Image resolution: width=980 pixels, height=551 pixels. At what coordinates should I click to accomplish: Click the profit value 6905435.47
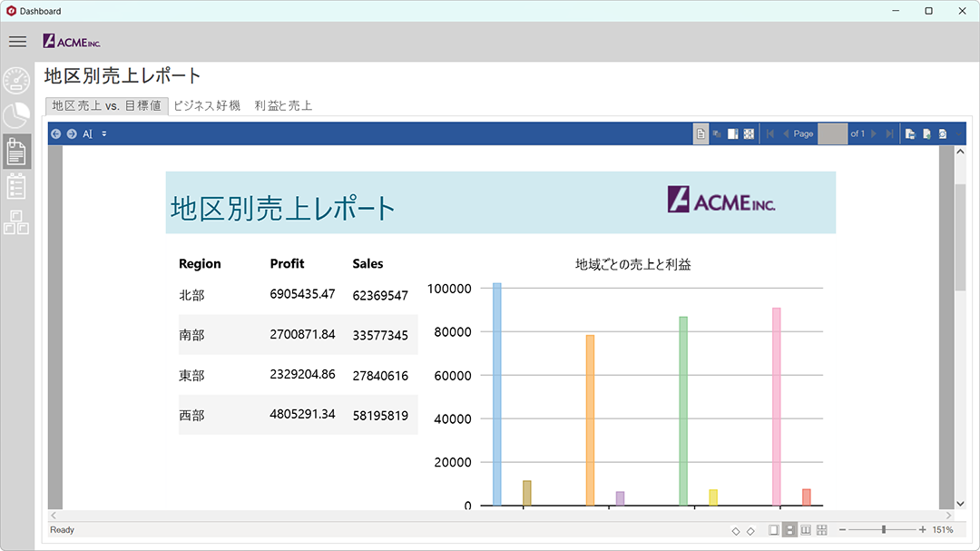tap(302, 294)
